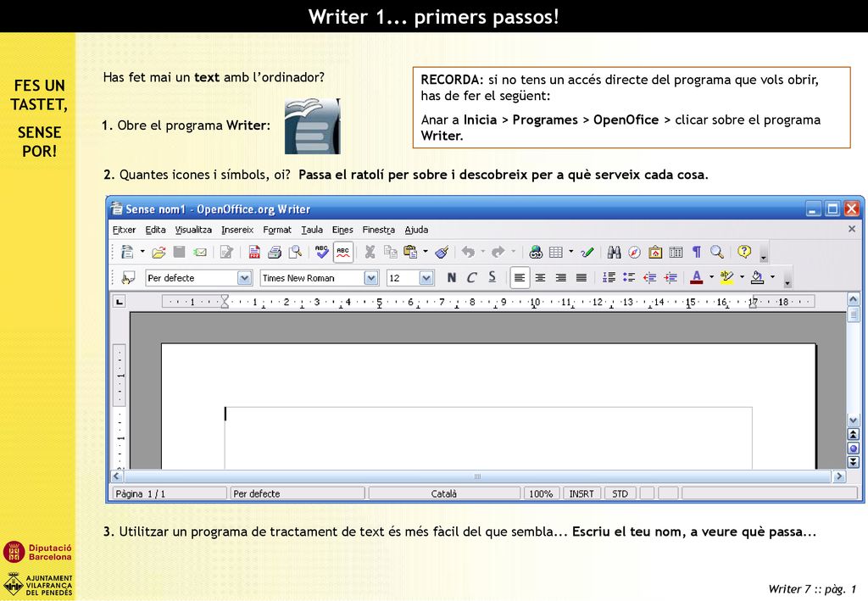This screenshot has width=868, height=601.
Task: Click the Edit File icon
Action: coord(226,253)
